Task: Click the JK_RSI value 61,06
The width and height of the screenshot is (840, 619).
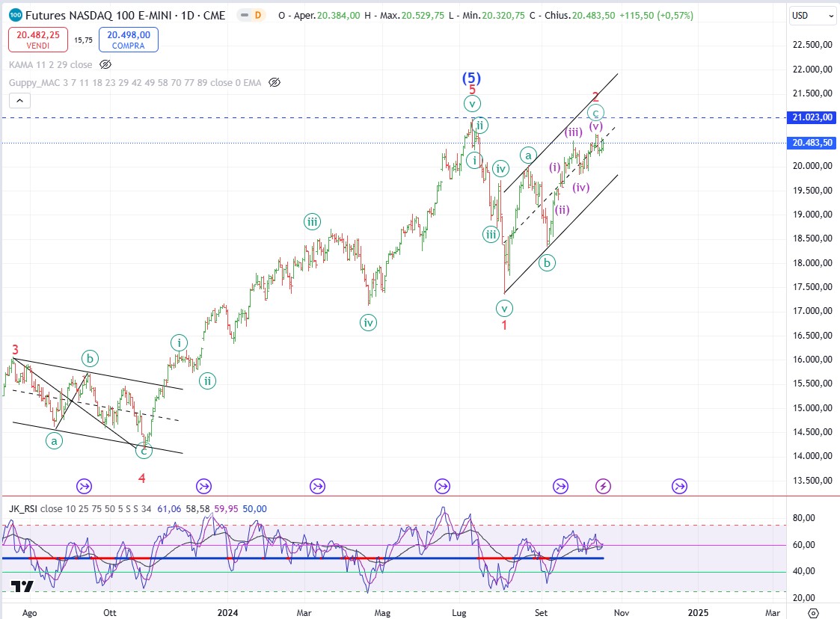Action: (169, 508)
